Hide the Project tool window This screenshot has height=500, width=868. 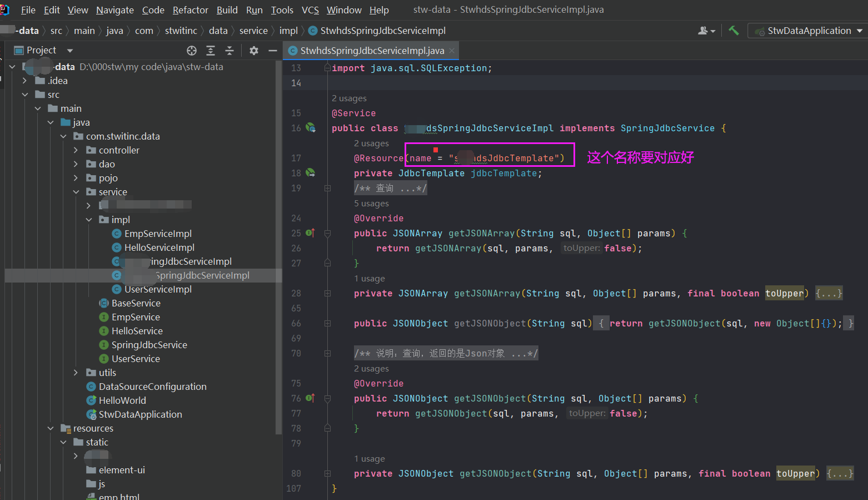coord(272,51)
